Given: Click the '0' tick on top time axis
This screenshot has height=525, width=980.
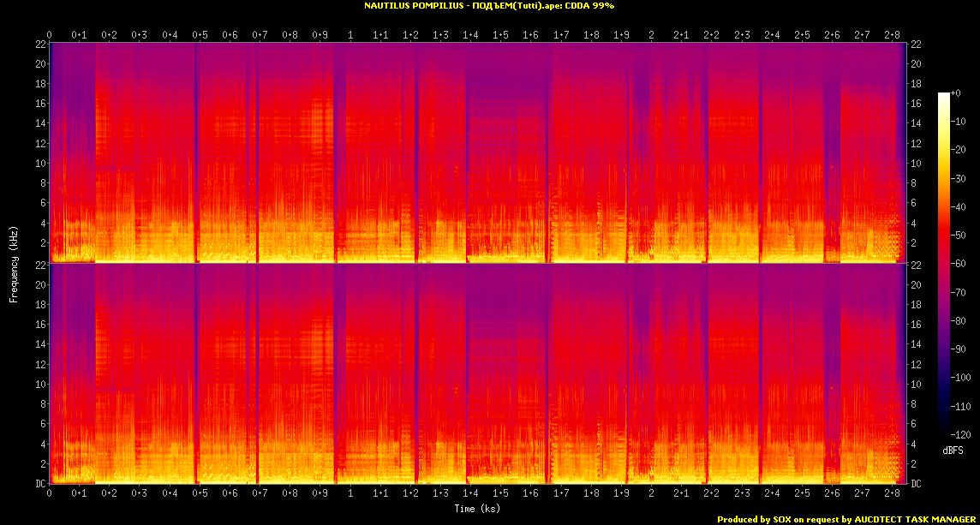Looking at the screenshot, I should point(49,34).
